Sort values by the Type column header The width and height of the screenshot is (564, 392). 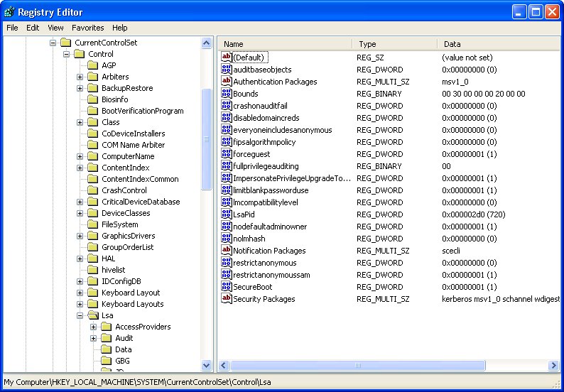[396, 44]
